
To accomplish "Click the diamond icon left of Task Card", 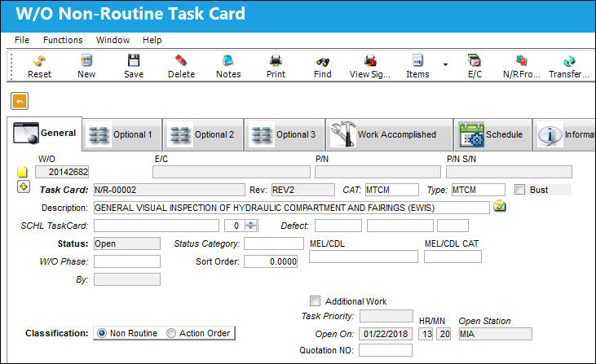I will 24,186.
